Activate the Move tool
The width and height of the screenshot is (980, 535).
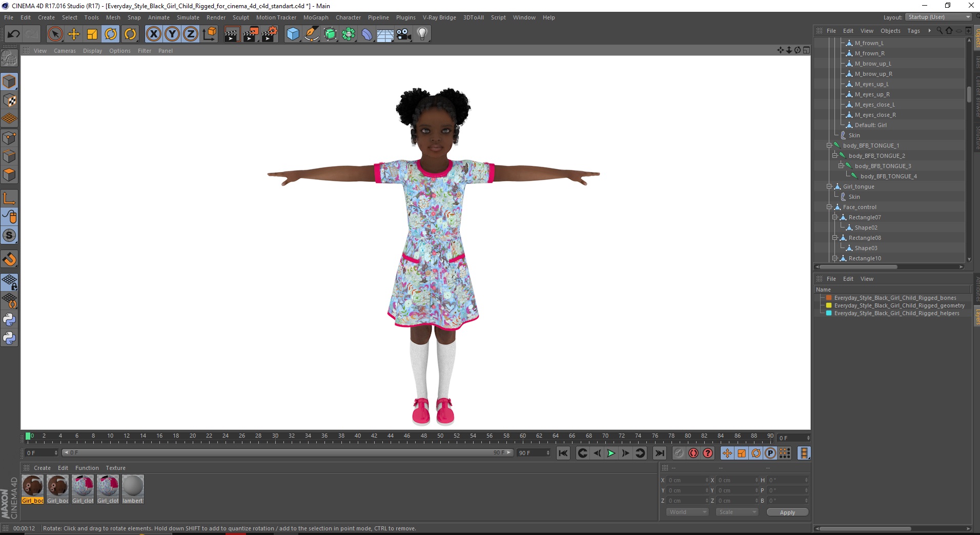coord(74,34)
